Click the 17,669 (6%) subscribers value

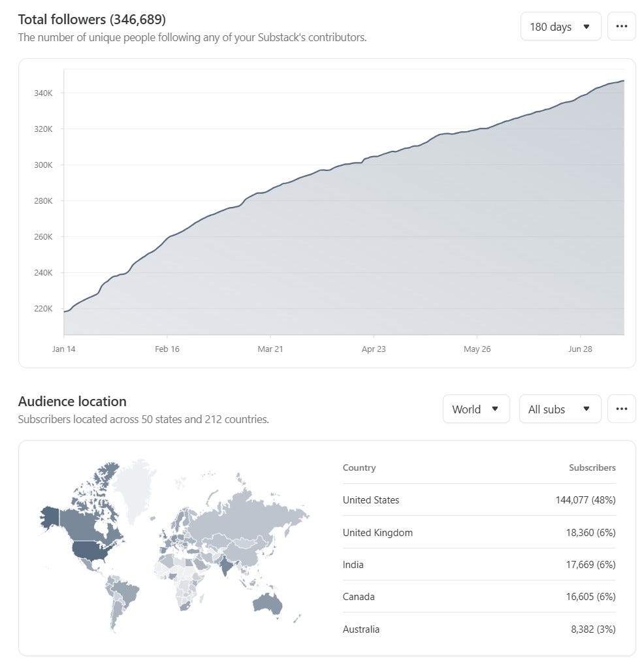pyautogui.click(x=590, y=565)
